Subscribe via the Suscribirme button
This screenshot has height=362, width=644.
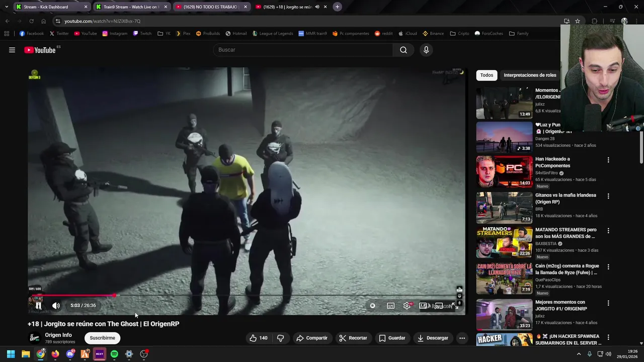coord(103,338)
